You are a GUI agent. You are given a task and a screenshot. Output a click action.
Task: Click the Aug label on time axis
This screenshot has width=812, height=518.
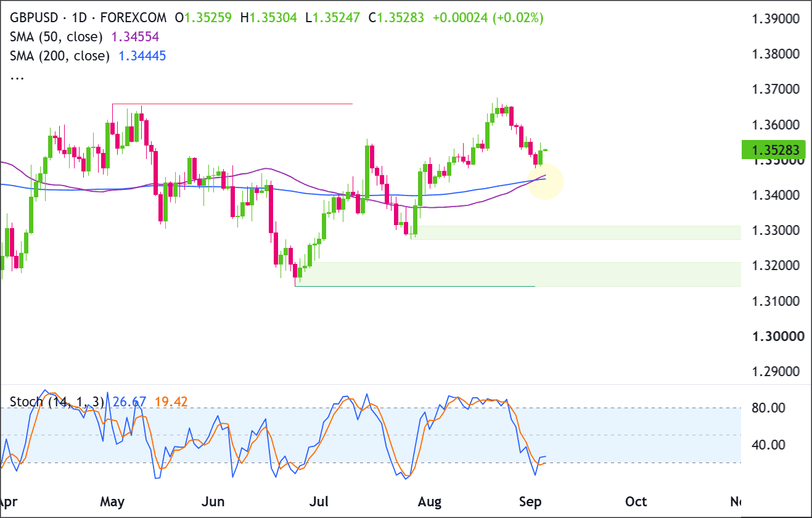429,501
